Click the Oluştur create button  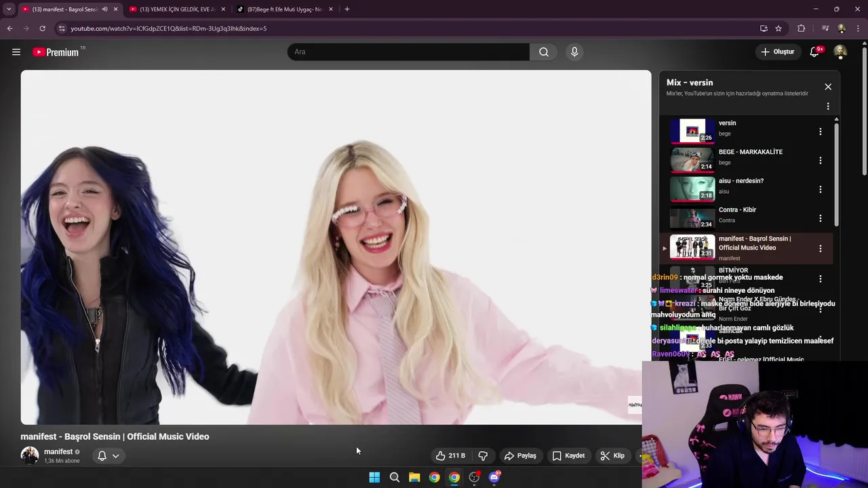click(777, 52)
